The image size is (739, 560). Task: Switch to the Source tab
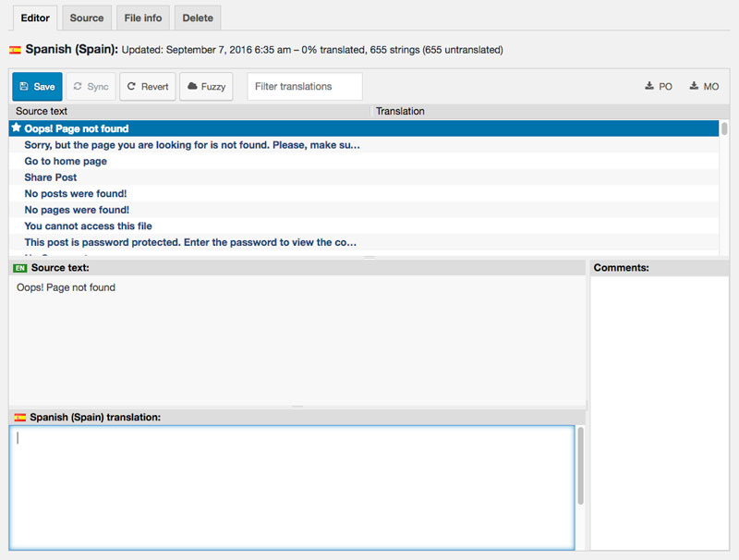87,18
